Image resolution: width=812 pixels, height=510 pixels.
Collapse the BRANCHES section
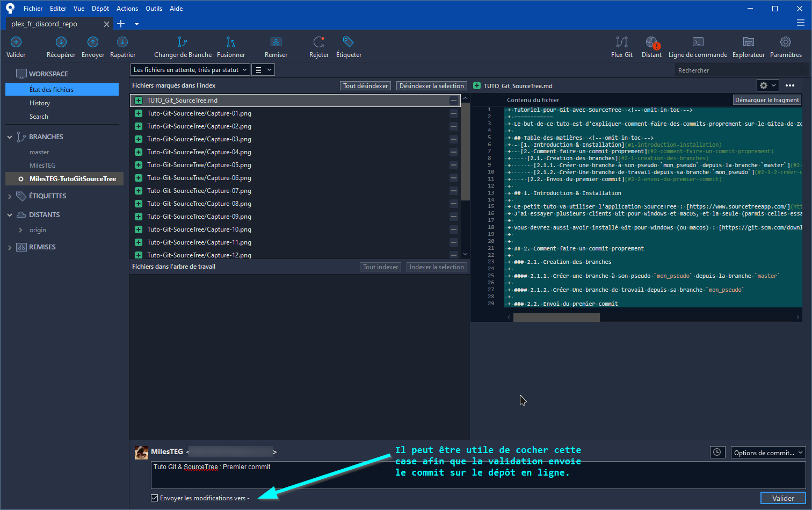click(x=10, y=137)
